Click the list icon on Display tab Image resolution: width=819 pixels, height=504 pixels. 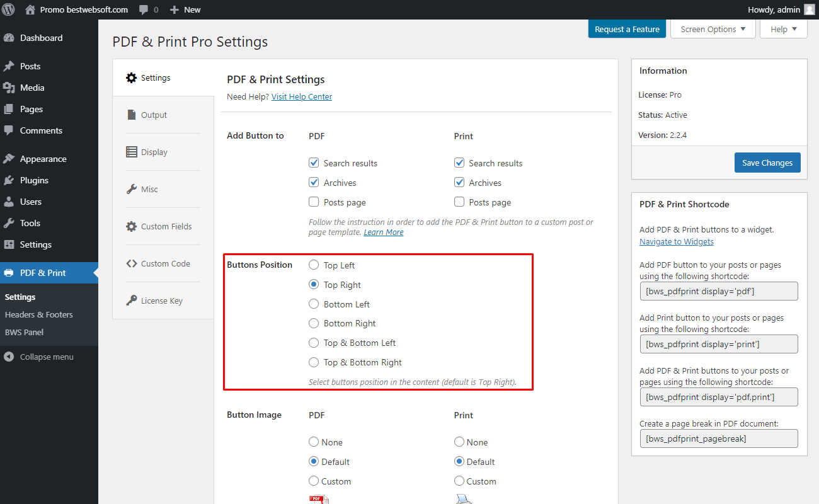[131, 152]
